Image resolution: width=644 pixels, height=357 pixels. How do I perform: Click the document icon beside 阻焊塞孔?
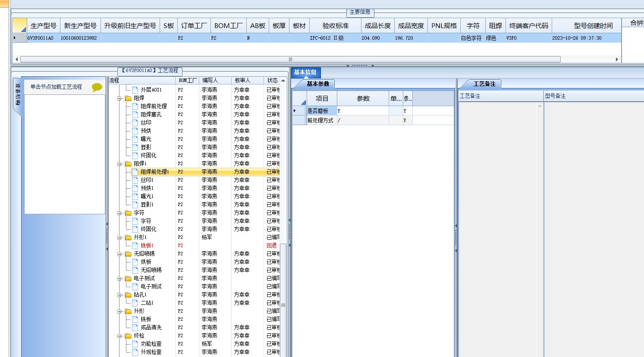coord(135,114)
